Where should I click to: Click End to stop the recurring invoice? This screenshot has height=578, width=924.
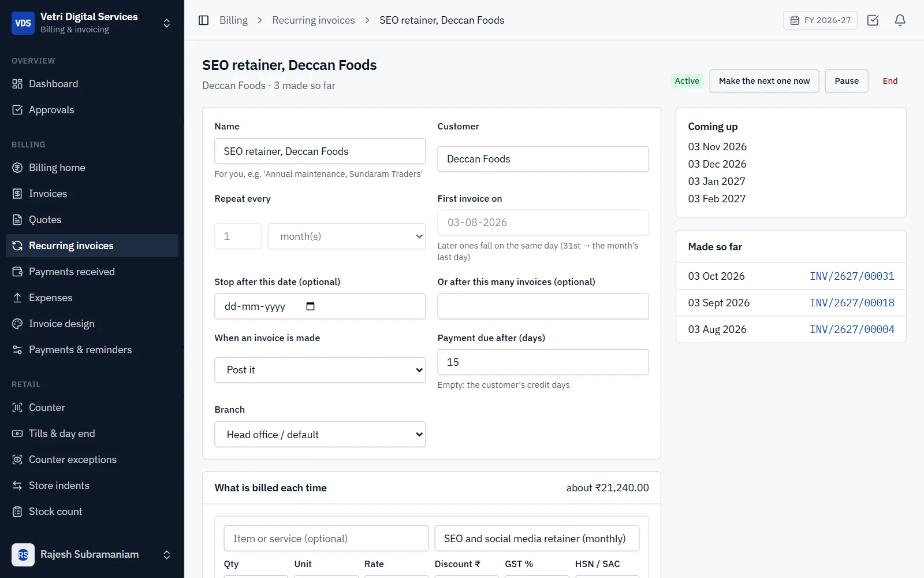(890, 81)
